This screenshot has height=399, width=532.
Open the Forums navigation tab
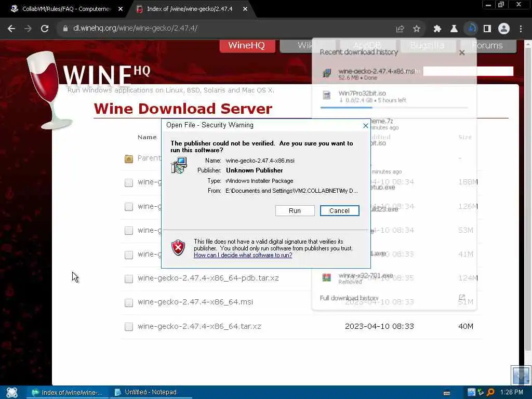pyautogui.click(x=487, y=46)
